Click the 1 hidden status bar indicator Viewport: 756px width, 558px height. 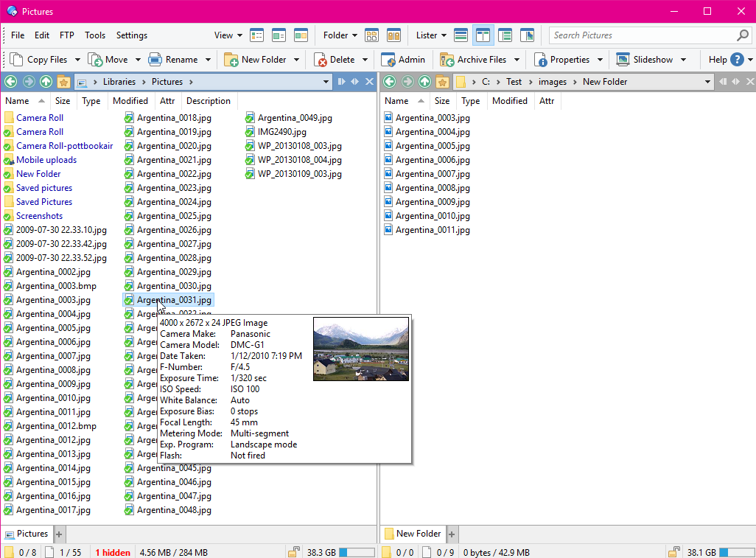[x=113, y=551]
